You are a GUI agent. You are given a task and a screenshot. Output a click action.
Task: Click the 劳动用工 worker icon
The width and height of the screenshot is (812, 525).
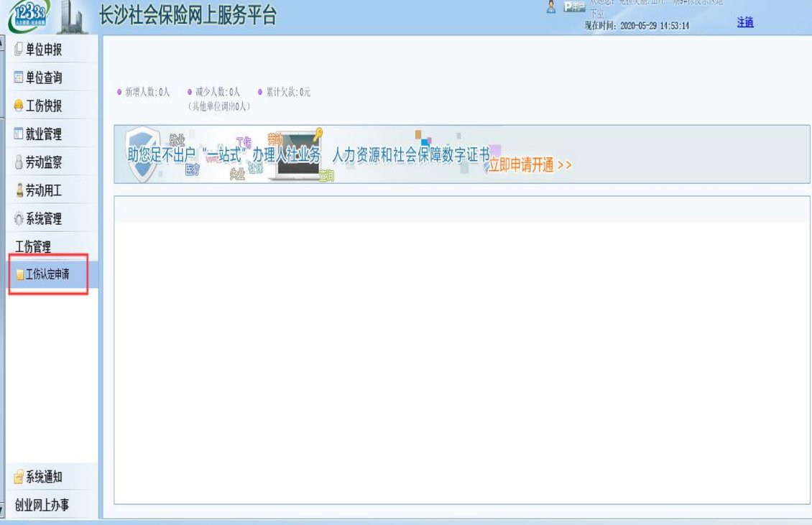tap(19, 190)
